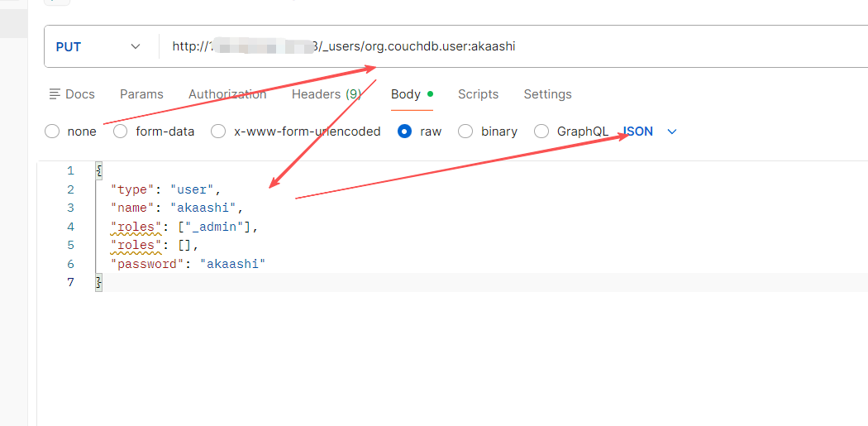Click the "password": "akaashi" line
The width and height of the screenshot is (868, 426).
(x=188, y=264)
